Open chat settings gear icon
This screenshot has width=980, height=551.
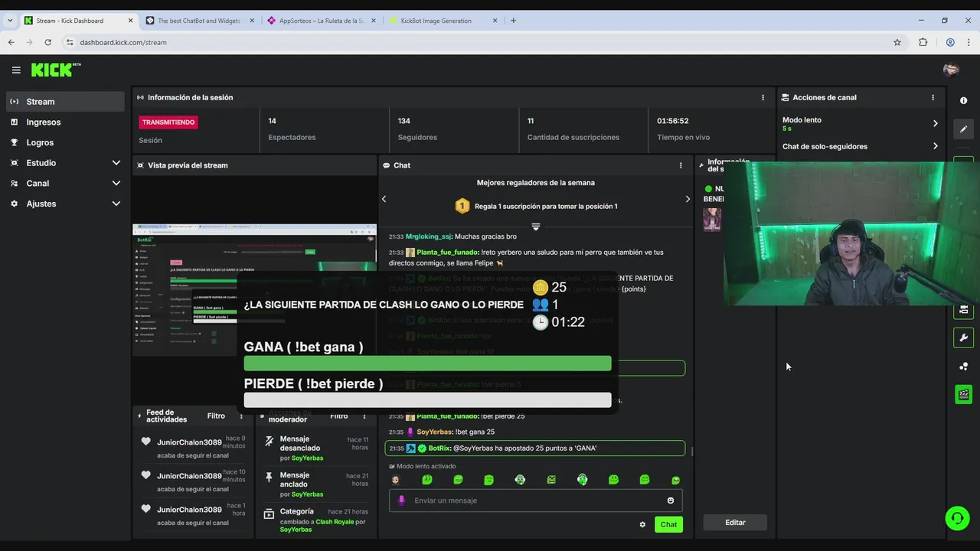[642, 525]
